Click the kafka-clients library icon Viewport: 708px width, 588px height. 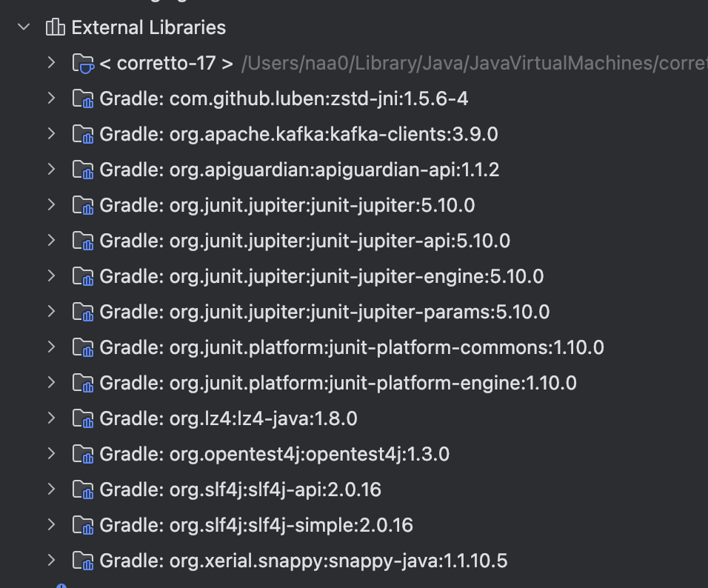83,134
